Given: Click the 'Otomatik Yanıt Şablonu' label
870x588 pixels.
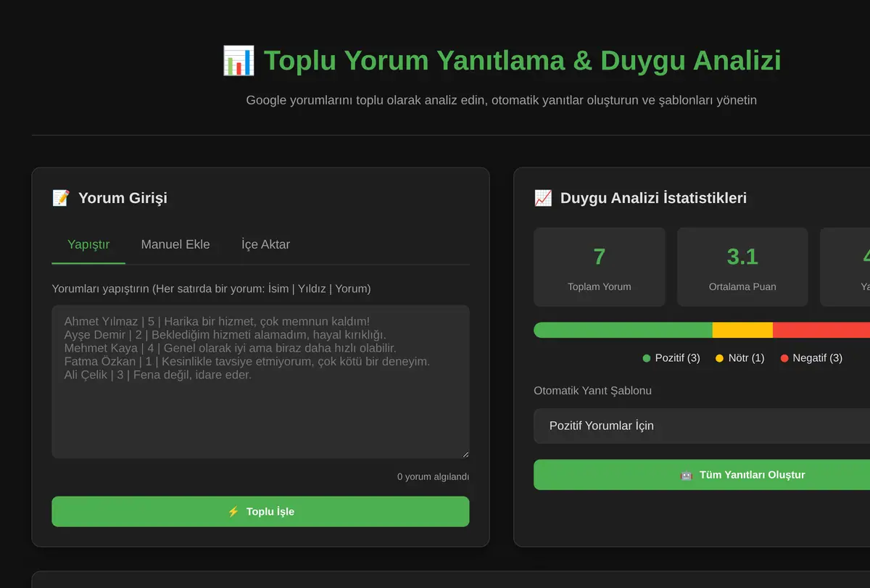Looking at the screenshot, I should [x=592, y=390].
